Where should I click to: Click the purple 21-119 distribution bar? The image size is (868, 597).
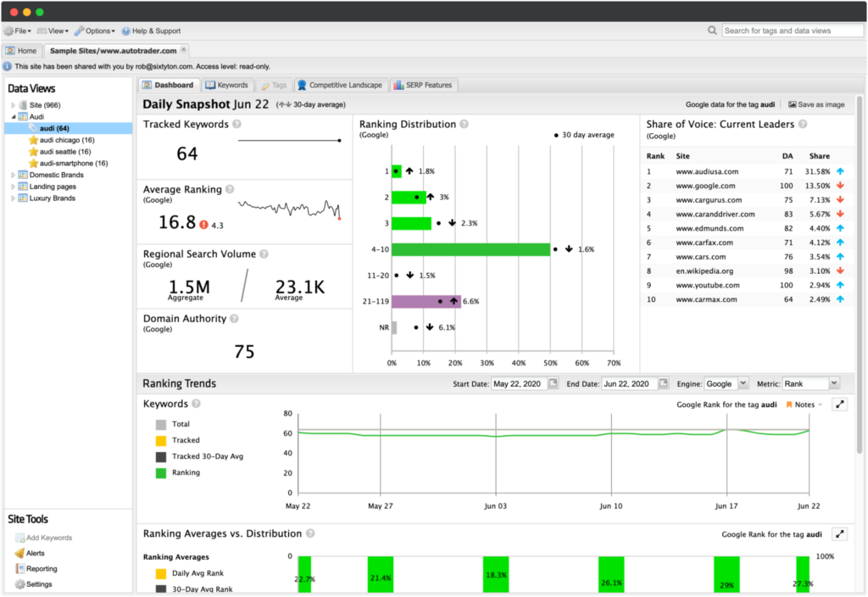pyautogui.click(x=426, y=301)
